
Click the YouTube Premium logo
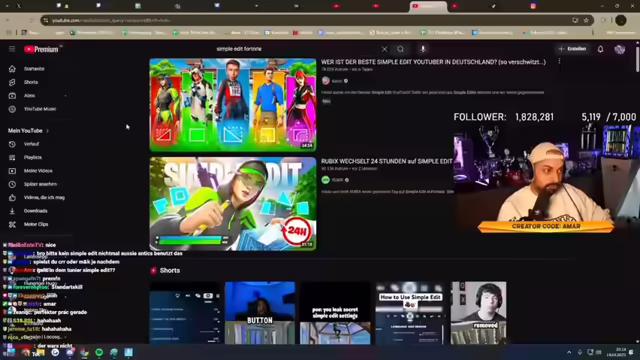pyautogui.click(x=41, y=49)
